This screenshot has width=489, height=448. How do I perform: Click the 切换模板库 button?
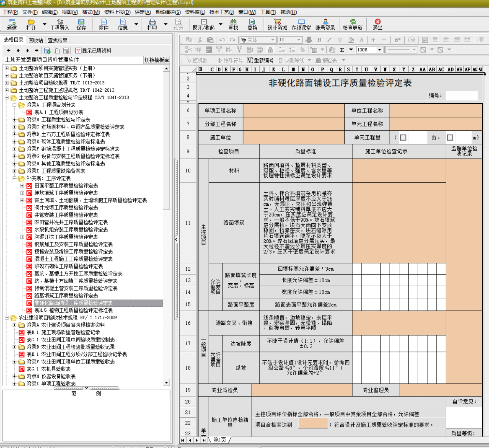(157, 60)
